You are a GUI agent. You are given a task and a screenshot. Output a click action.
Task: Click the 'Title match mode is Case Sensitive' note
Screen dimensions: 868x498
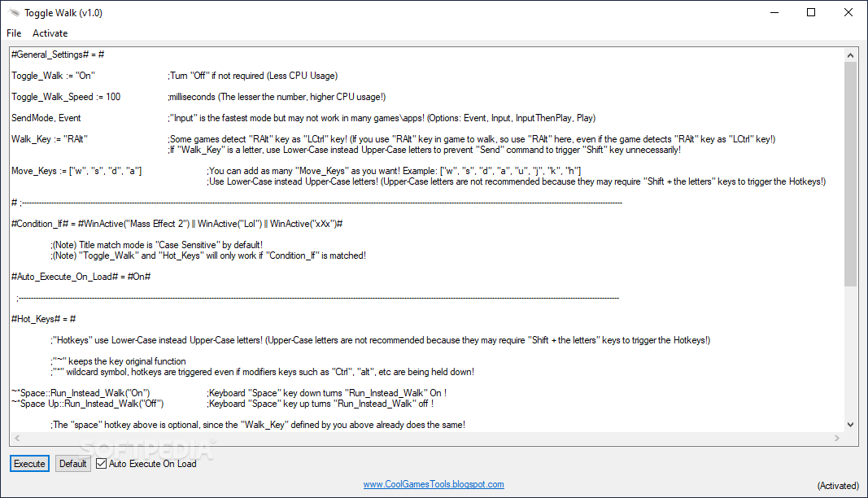point(157,245)
